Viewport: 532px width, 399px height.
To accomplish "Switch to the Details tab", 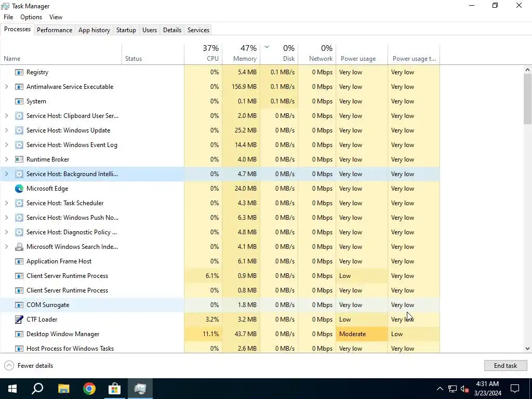I will coord(172,30).
